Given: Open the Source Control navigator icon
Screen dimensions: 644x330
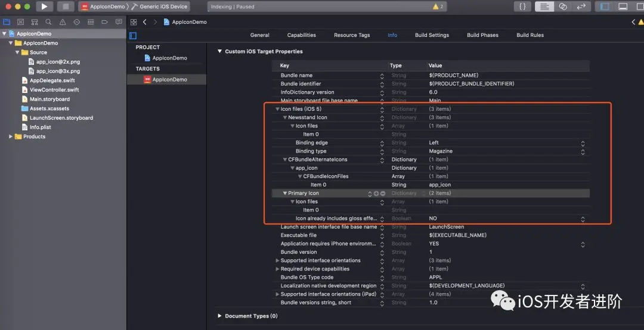Looking at the screenshot, I should [20, 22].
